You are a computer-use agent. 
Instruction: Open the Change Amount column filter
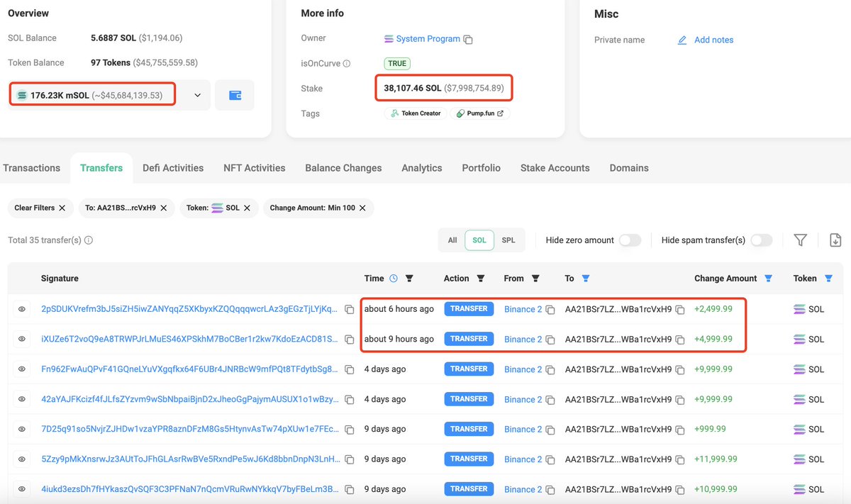click(769, 279)
